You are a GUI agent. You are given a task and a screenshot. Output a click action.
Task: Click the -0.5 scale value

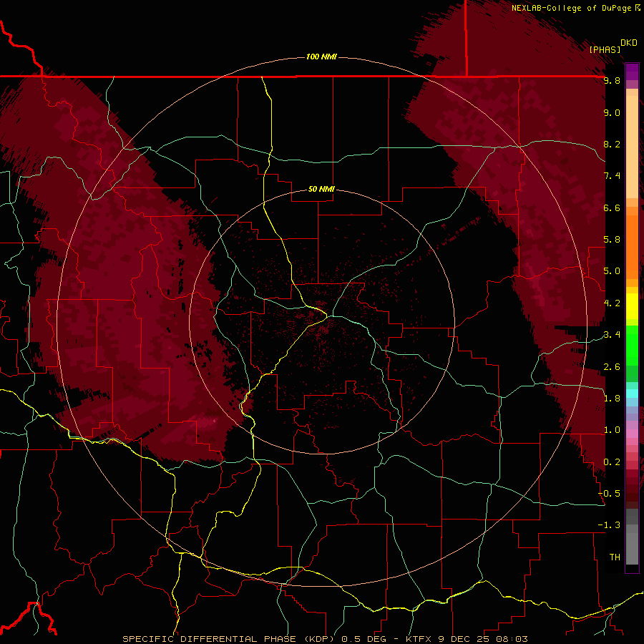click(x=610, y=494)
